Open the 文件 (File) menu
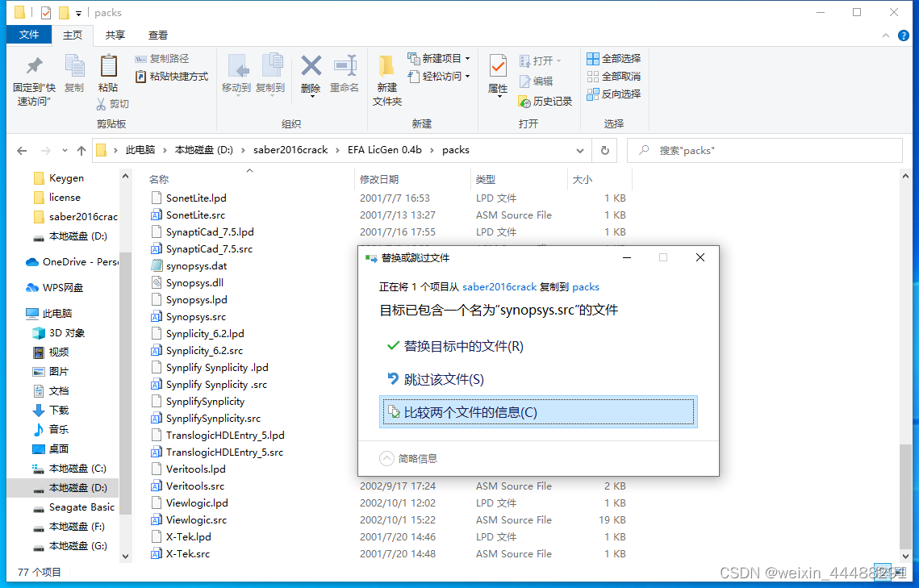 click(29, 35)
